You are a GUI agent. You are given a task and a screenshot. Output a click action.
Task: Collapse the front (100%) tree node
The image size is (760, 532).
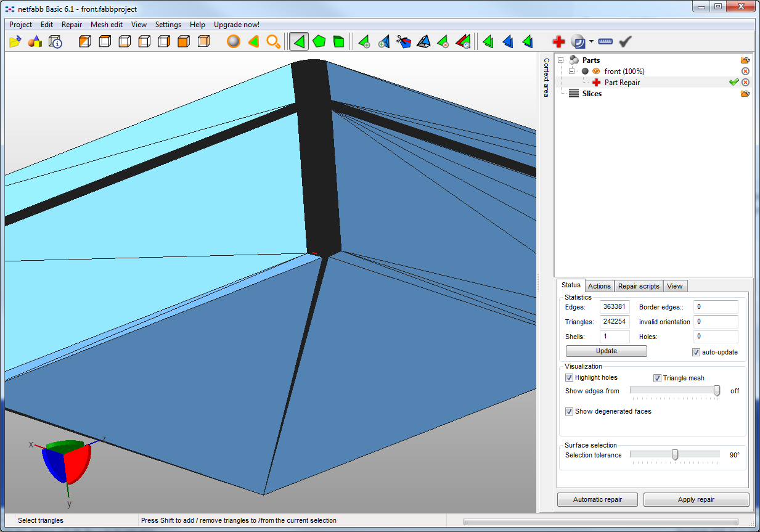click(x=571, y=72)
